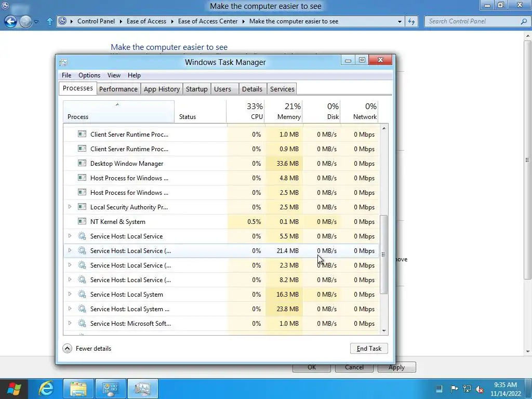Switch to the Details tab

tap(252, 89)
